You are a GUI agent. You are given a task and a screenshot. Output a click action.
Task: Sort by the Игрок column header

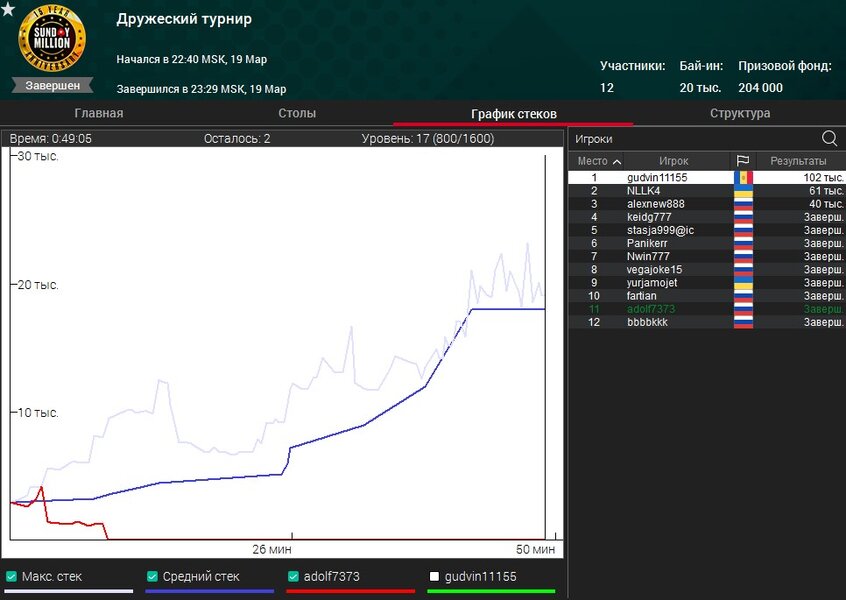[674, 161]
